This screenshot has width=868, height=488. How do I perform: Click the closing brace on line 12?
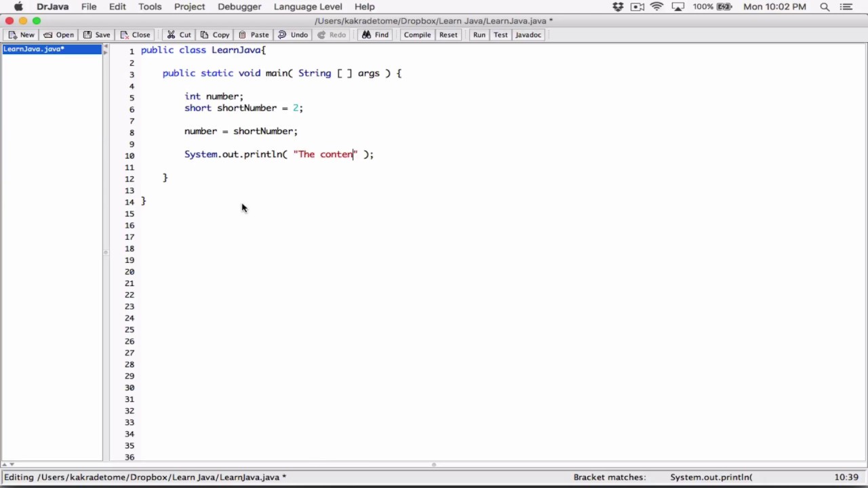point(165,178)
